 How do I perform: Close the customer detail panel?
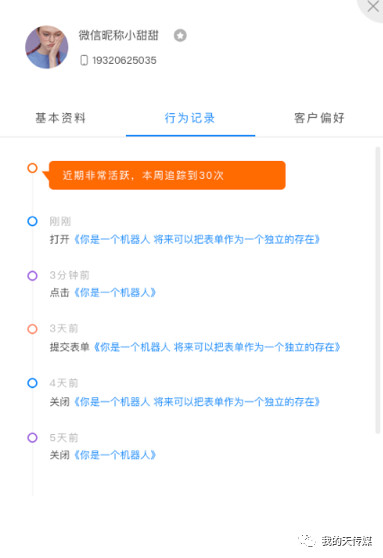[x=373, y=6]
